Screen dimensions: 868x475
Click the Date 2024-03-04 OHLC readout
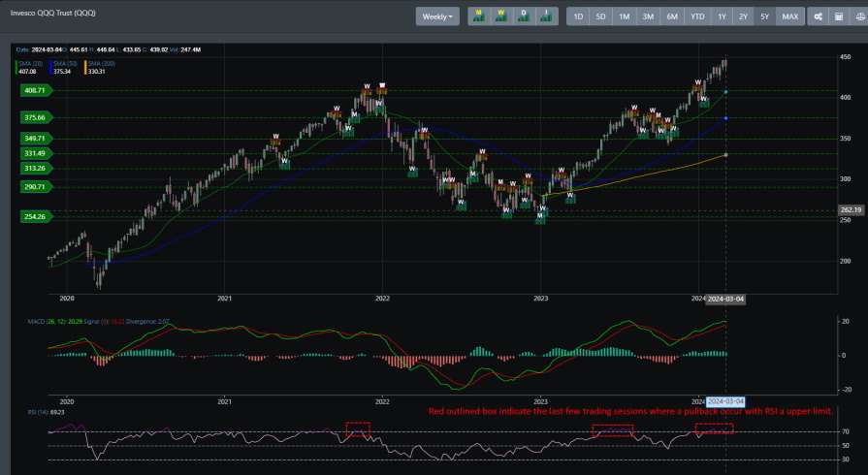click(x=109, y=49)
